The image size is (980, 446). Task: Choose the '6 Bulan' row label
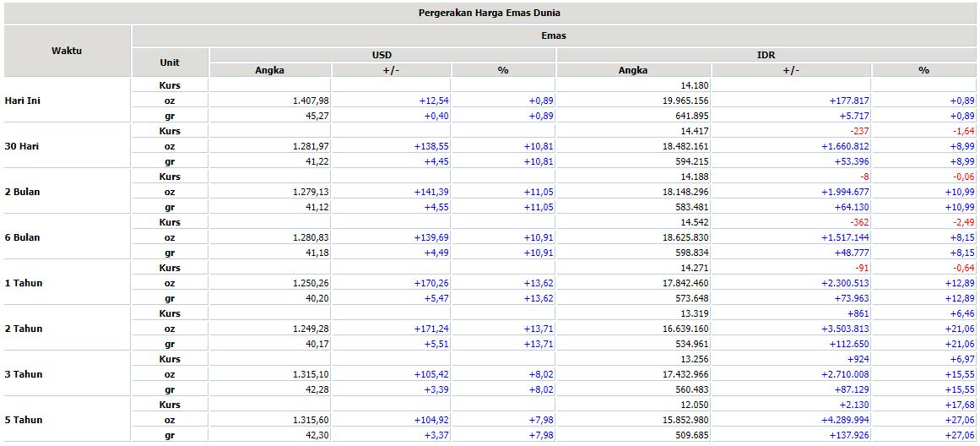coord(22,237)
